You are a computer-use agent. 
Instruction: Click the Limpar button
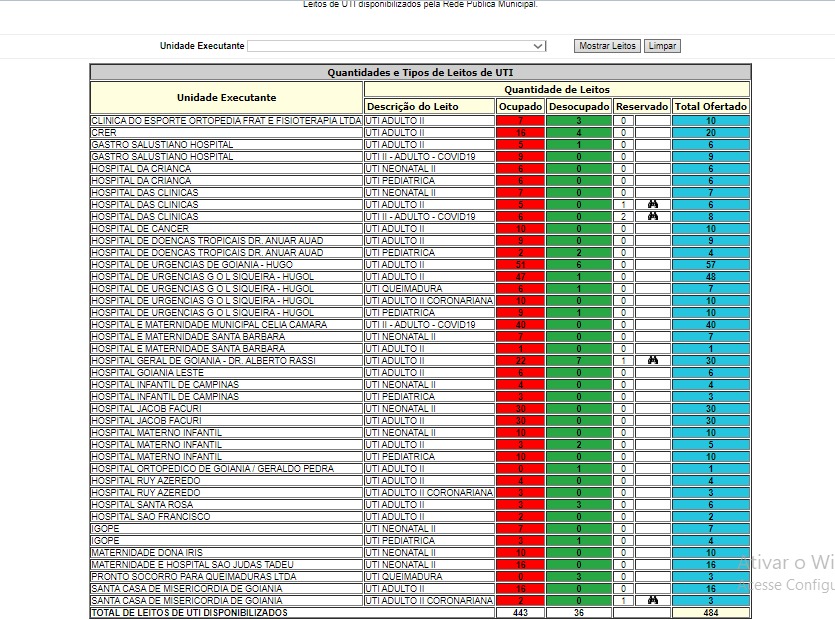[662, 46]
